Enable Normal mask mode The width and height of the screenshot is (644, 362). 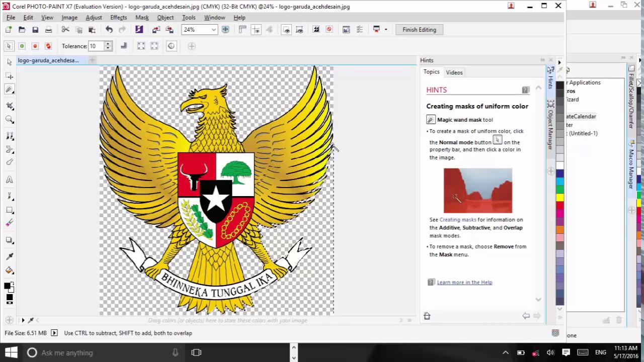pos(9,46)
